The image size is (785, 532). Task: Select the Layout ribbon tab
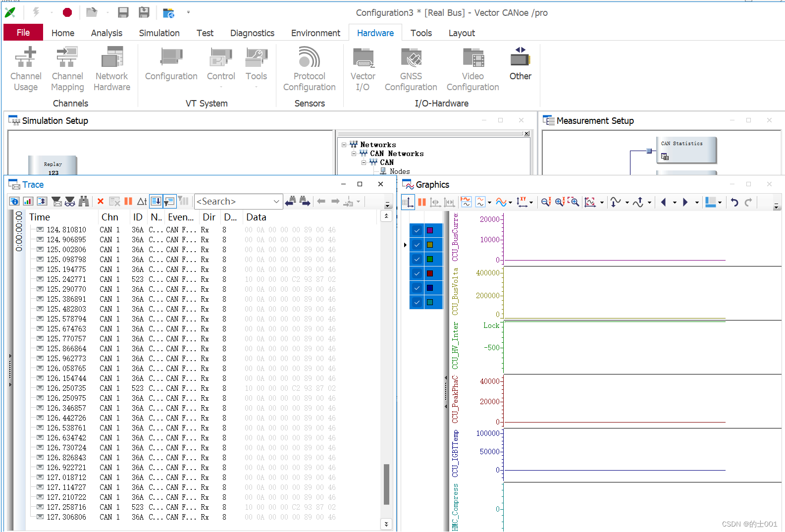click(x=462, y=33)
